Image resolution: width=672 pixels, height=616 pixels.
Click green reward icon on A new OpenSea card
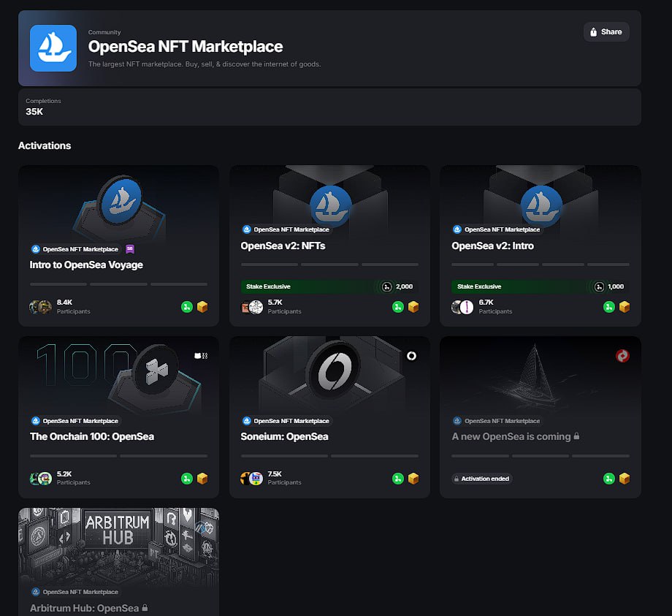coord(609,479)
